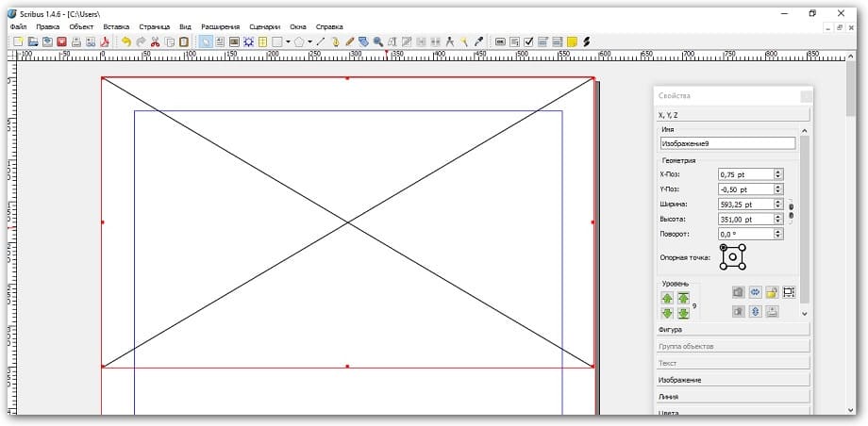Toggle the lock object icon
This screenshot has height=426, width=868.
click(x=771, y=293)
